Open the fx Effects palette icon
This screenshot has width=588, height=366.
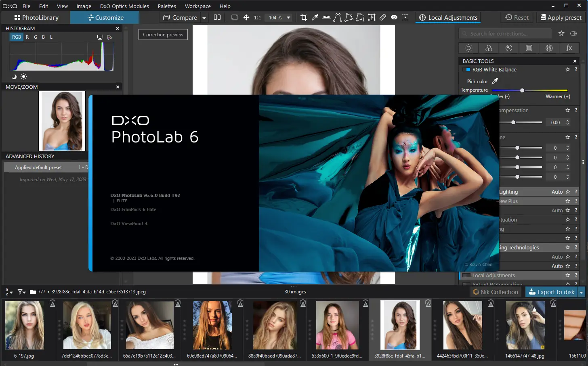pos(569,48)
